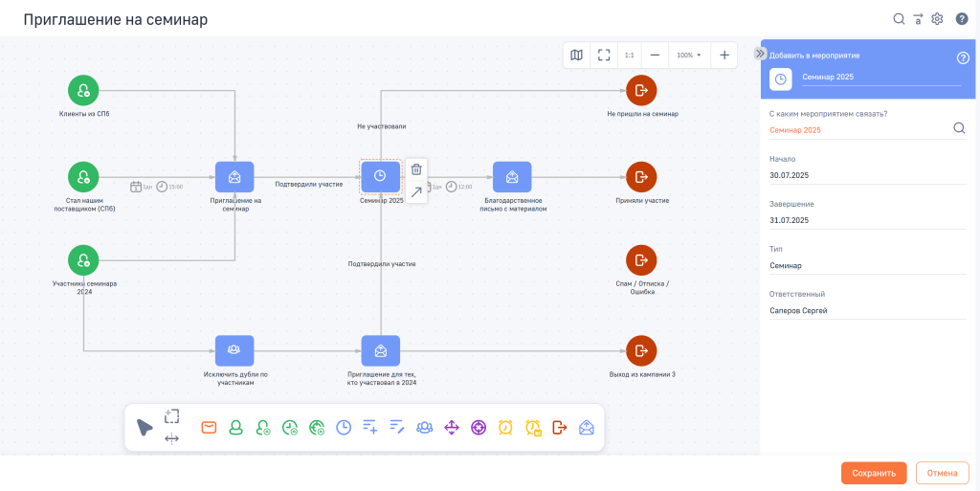The width and height of the screenshot is (980, 491).
Task: Toggle fullscreen canvas mode
Action: (604, 55)
